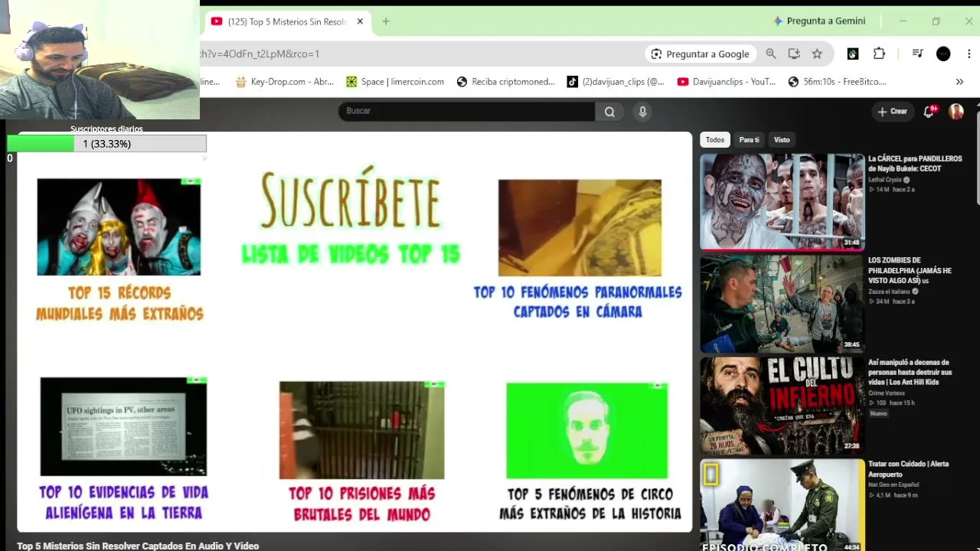Viewport: 980px width, 551px height.
Task: Open a new browser tab
Action: tap(386, 21)
